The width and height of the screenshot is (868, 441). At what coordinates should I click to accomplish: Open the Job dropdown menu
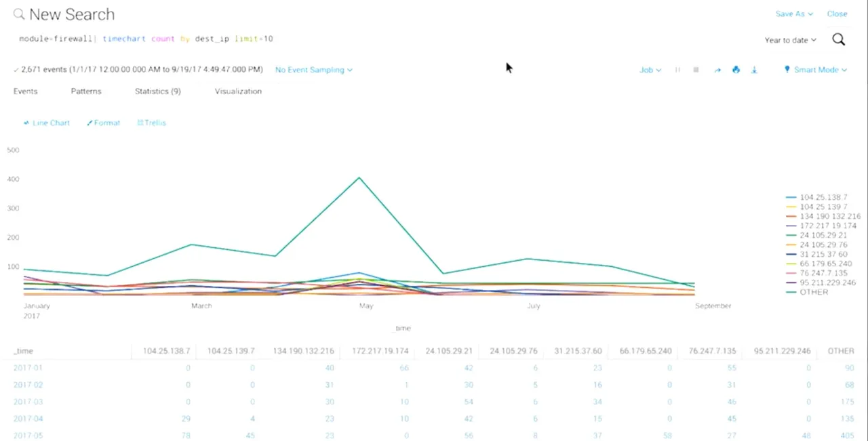pyautogui.click(x=650, y=70)
